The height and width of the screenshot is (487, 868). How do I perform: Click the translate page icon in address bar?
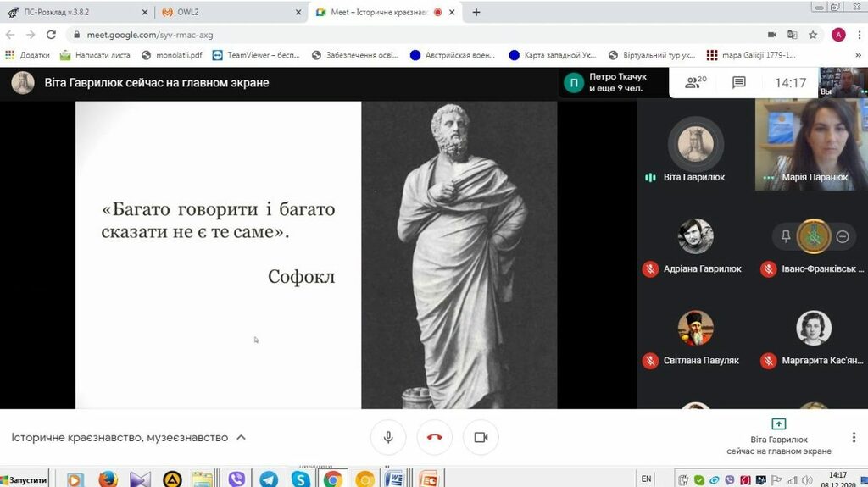tap(792, 35)
